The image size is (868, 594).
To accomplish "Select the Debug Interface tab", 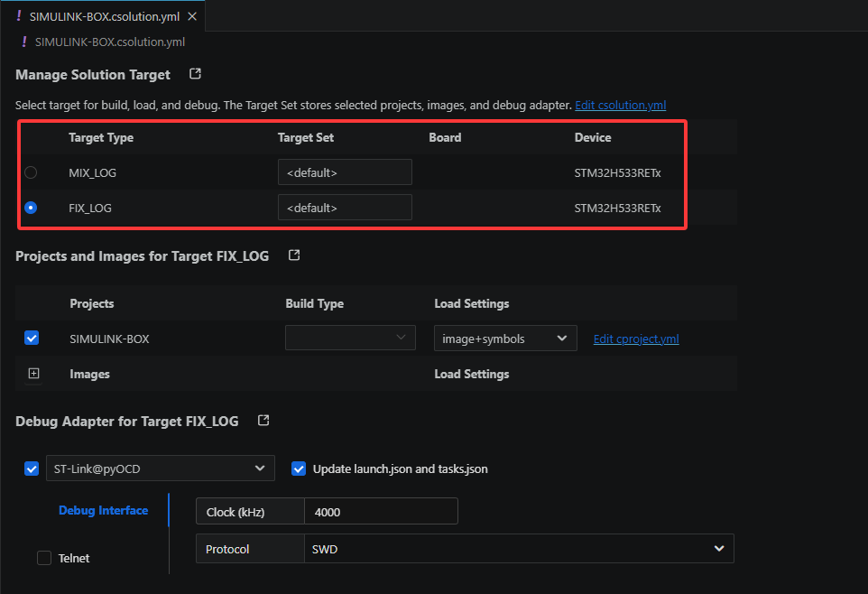I will [104, 510].
